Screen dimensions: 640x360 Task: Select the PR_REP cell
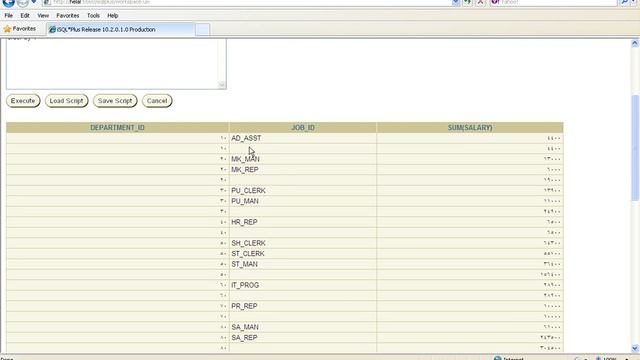click(x=303, y=306)
